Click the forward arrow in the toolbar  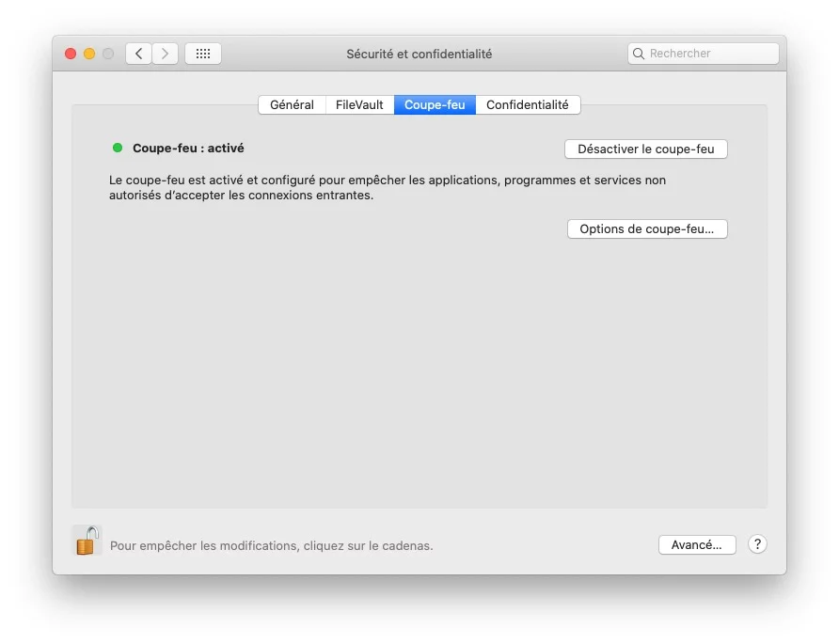click(x=166, y=54)
